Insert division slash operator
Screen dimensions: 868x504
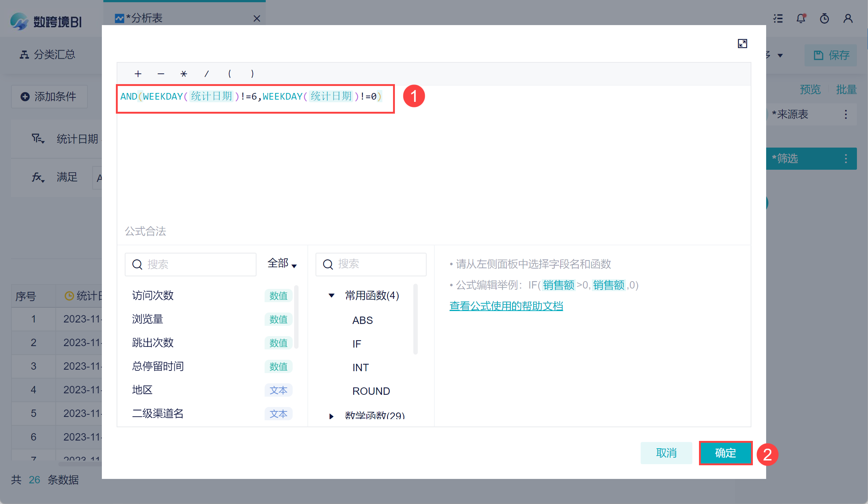207,74
